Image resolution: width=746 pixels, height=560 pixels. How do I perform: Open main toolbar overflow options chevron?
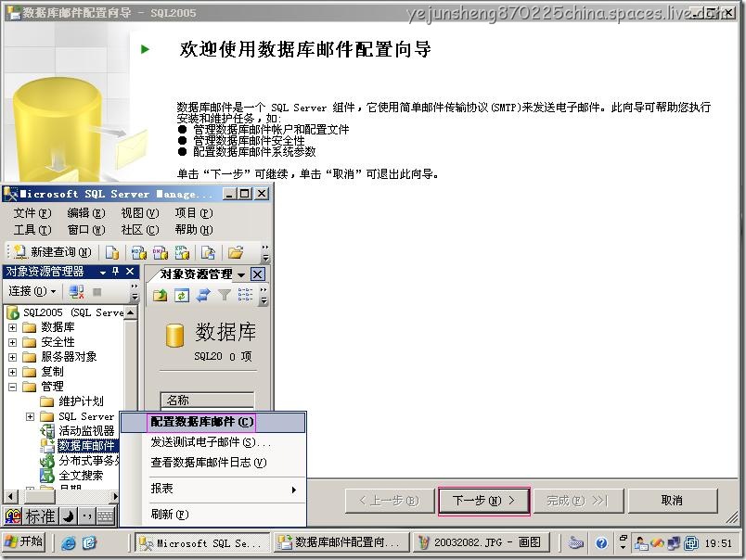(265, 253)
